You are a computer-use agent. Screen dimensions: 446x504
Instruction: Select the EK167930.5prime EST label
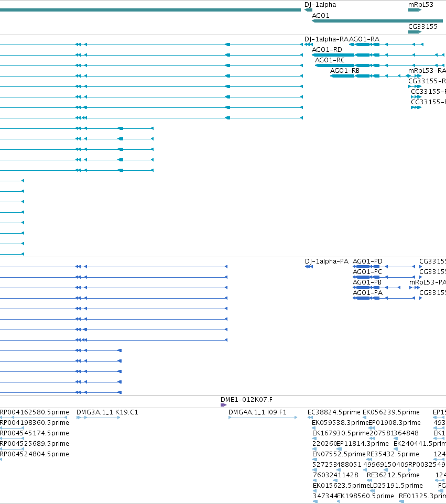[341, 433]
